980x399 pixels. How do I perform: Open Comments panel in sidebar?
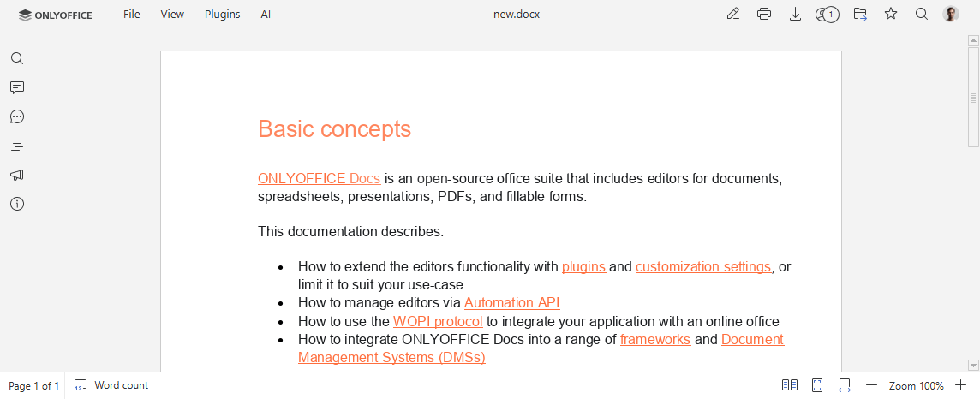[17, 87]
